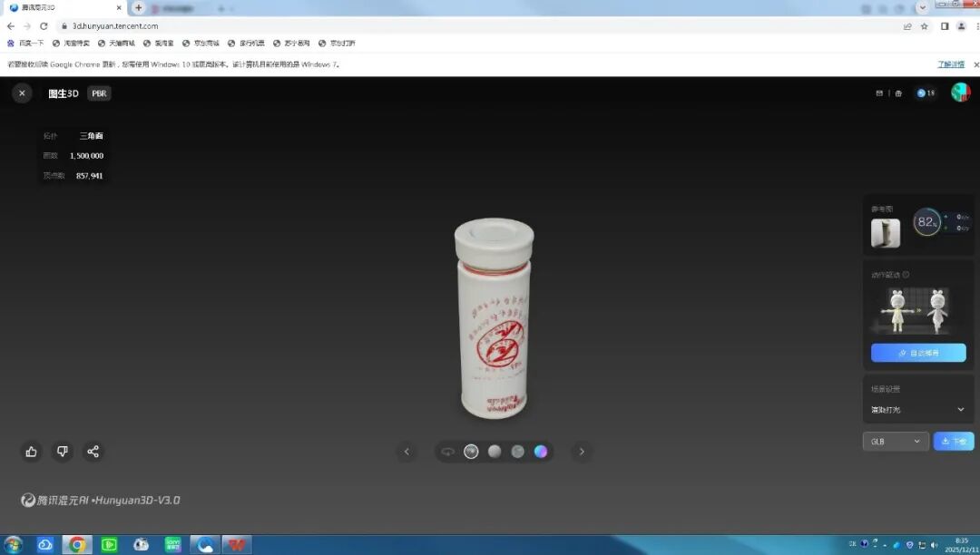This screenshot has height=555, width=980.
Task: Click the print icon in the top-right toolbar
Action: click(898, 93)
